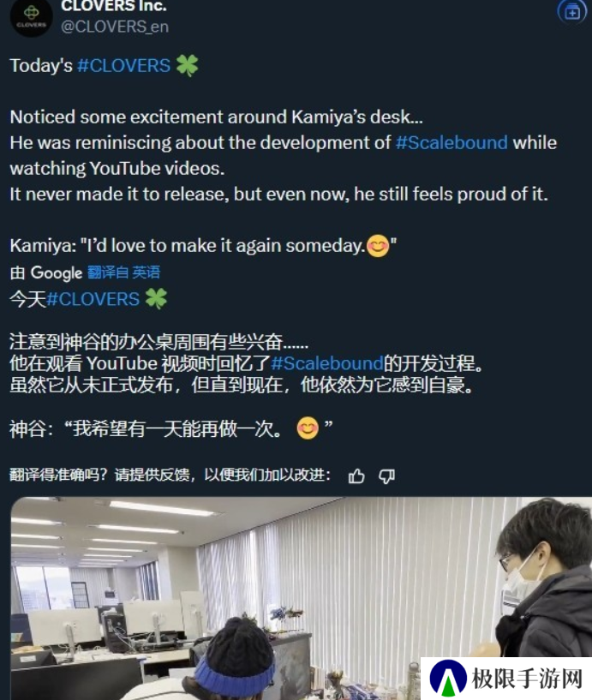This screenshot has width=592, height=700.
Task: Open the #Scalebound hashtag in the Chinese translation
Action: point(327,363)
